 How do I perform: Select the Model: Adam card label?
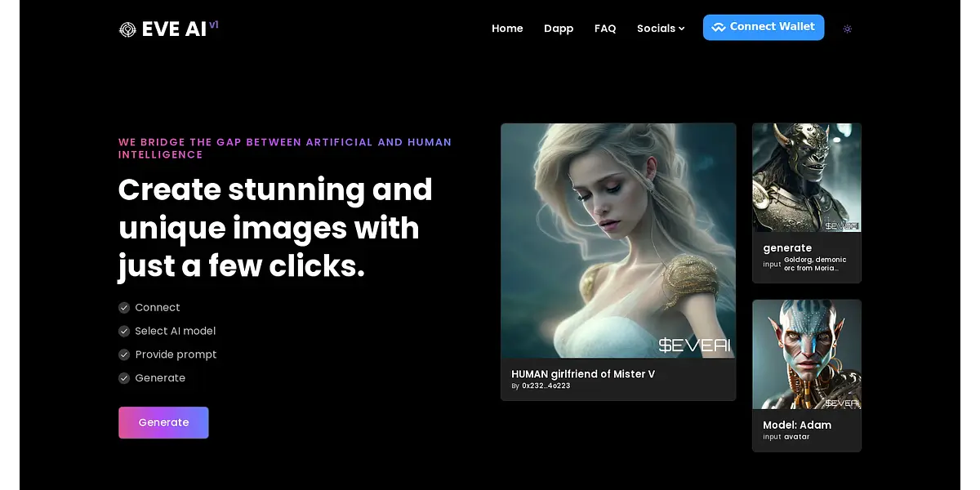pyautogui.click(x=797, y=425)
